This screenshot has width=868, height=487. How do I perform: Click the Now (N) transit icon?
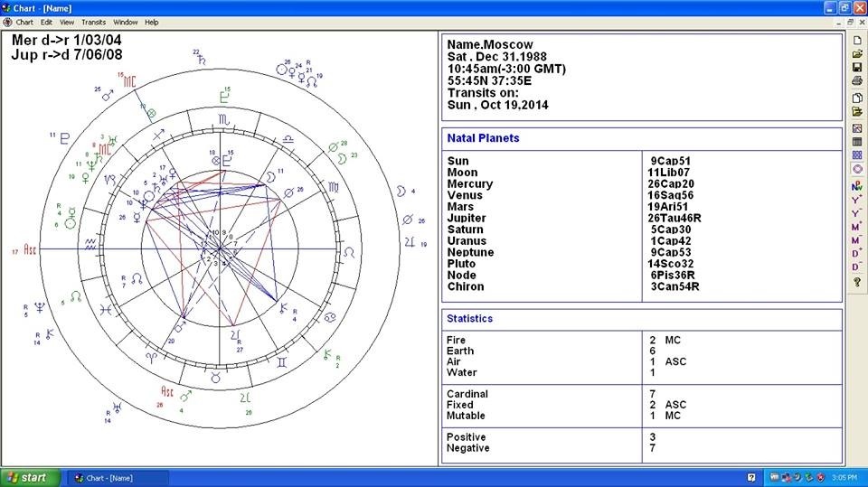tap(857, 185)
